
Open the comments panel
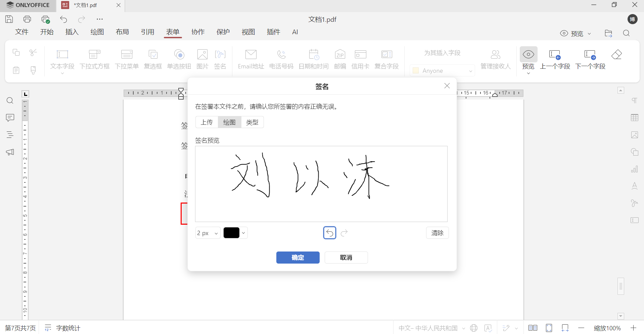[10, 118]
